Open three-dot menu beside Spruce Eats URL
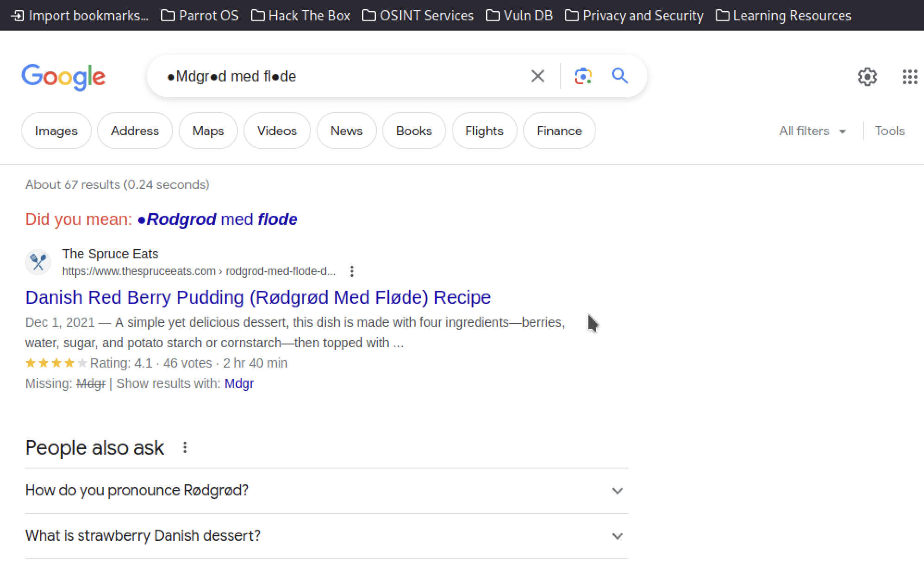 coord(352,271)
